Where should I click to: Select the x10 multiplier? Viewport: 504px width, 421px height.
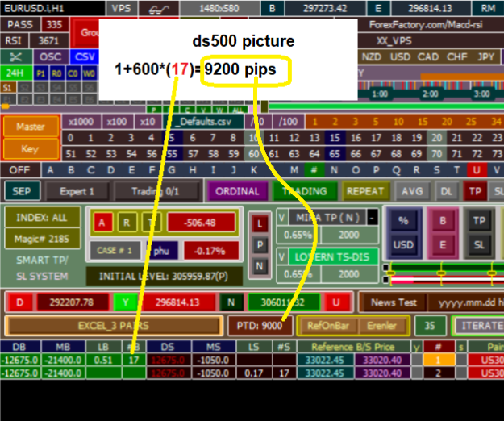148,122
